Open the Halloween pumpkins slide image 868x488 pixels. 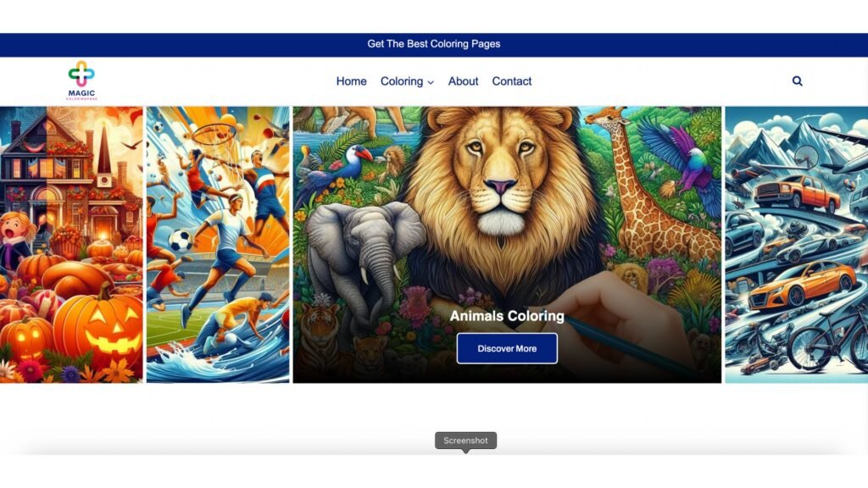point(71,245)
